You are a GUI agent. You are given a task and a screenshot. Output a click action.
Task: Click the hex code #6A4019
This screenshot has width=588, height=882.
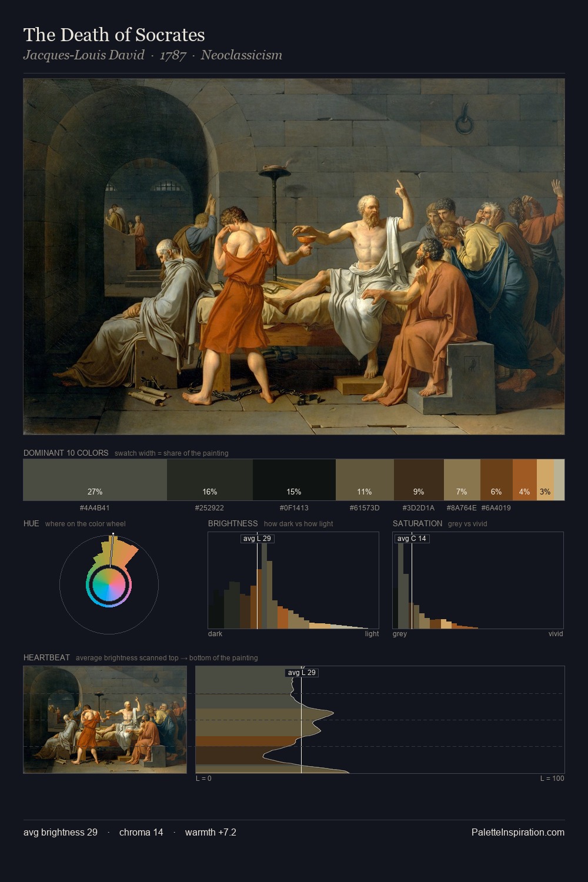click(496, 508)
